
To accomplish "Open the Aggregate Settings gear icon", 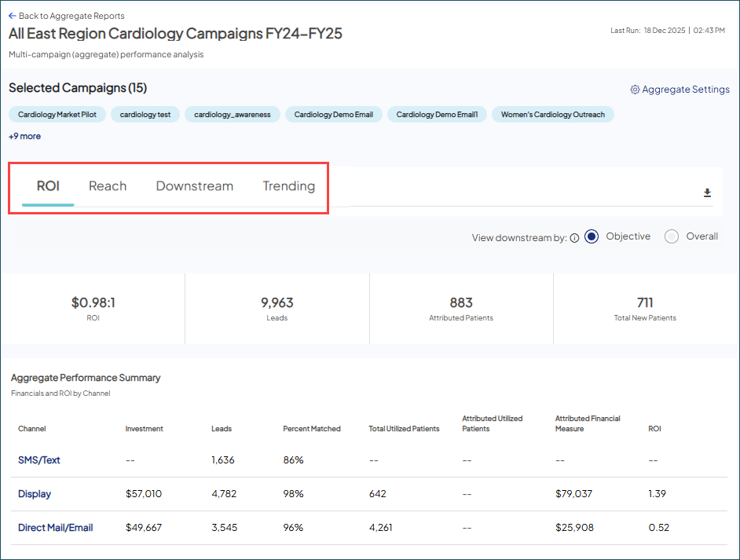I will tap(635, 90).
